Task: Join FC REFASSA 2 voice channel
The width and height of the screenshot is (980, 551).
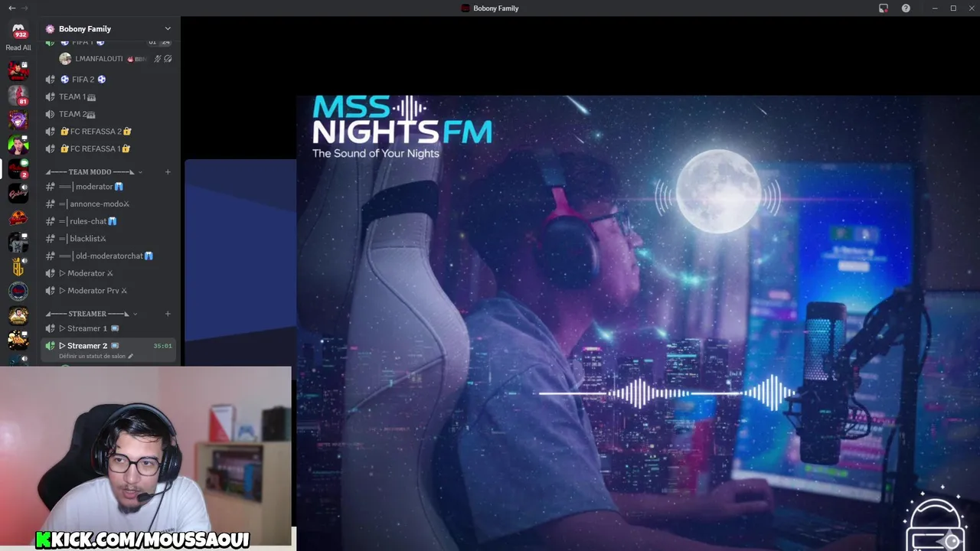Action: pyautogui.click(x=109, y=132)
